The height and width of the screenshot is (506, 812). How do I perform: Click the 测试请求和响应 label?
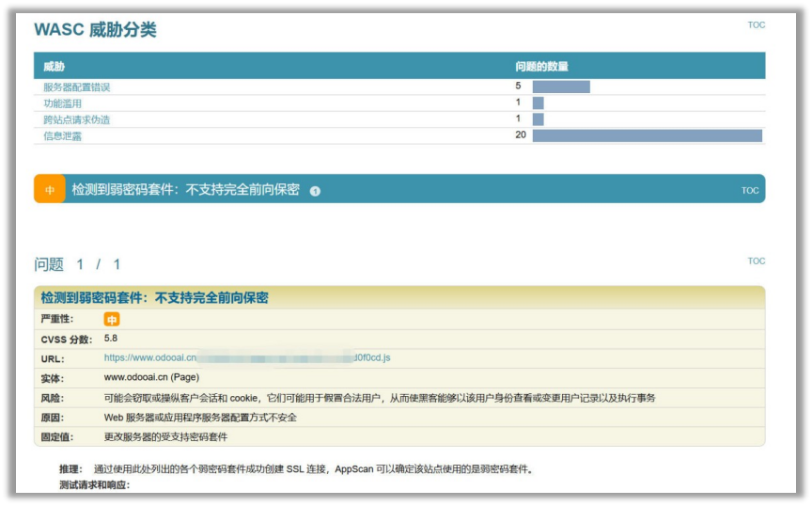coord(94,485)
